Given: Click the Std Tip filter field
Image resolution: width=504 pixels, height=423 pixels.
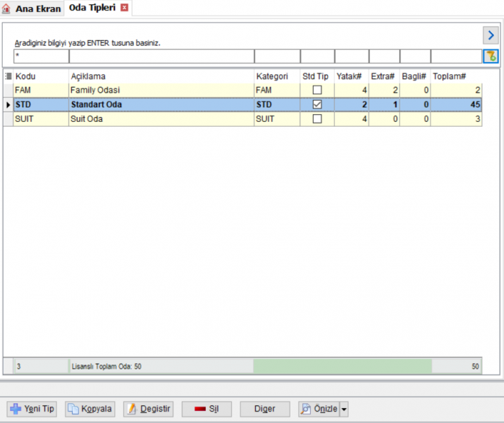Looking at the screenshot, I should click(x=317, y=56).
